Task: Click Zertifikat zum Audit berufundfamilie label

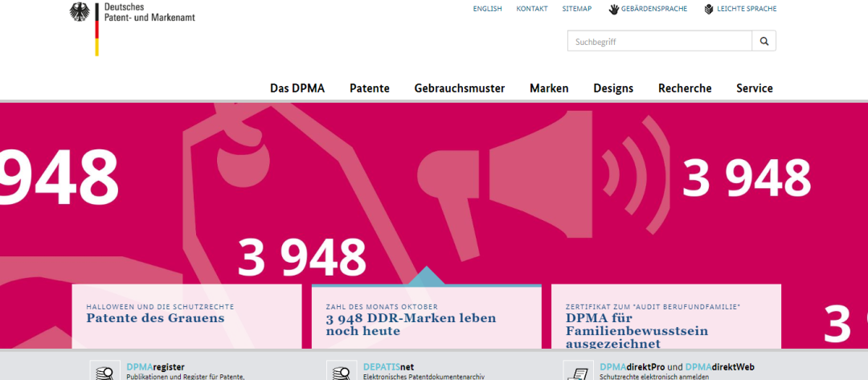Action: click(x=653, y=306)
